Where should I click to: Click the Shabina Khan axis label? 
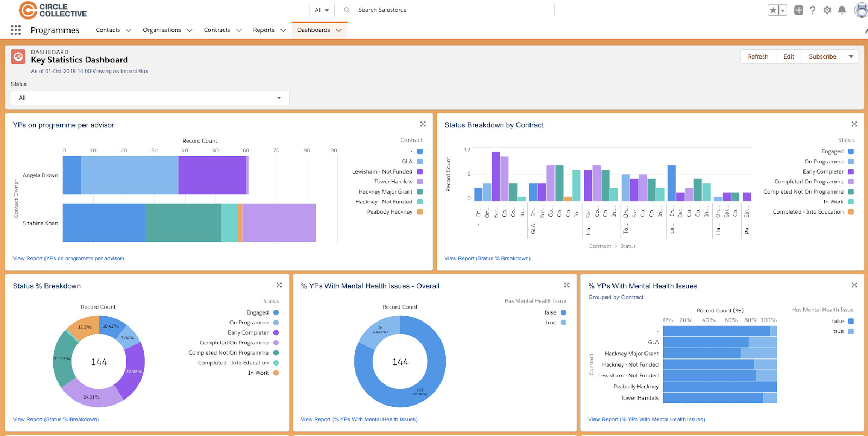pos(40,223)
